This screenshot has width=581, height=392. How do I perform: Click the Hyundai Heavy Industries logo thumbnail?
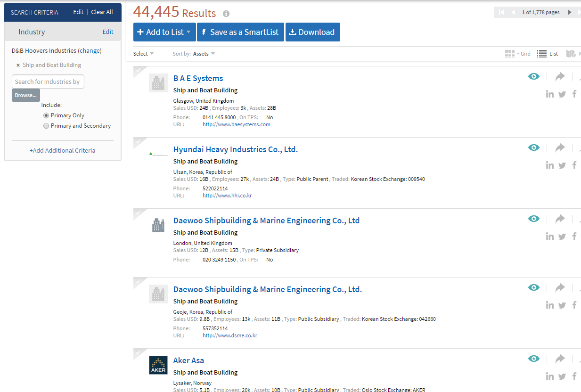[158, 154]
